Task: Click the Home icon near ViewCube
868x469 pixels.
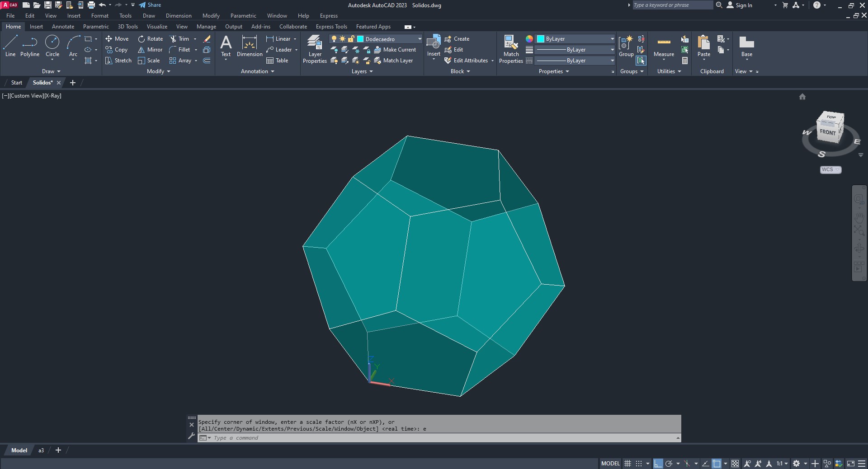Action: (x=802, y=97)
